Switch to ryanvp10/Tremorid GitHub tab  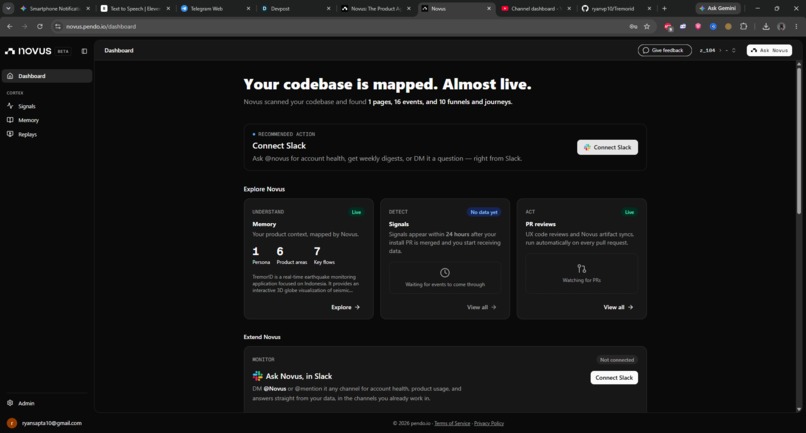click(x=616, y=9)
